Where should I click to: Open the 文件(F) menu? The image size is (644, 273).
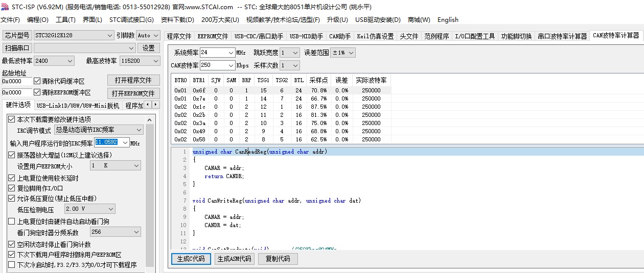tap(10, 20)
